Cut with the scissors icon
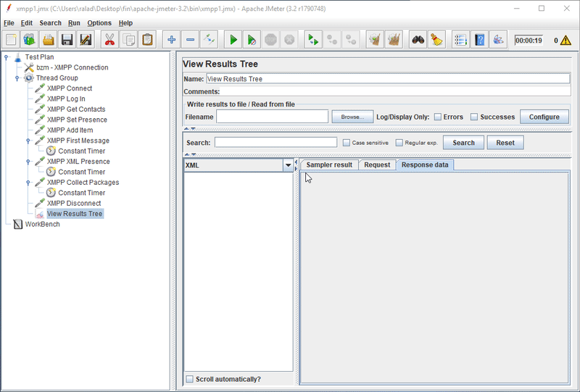Image resolution: width=580 pixels, height=392 pixels. click(x=109, y=40)
